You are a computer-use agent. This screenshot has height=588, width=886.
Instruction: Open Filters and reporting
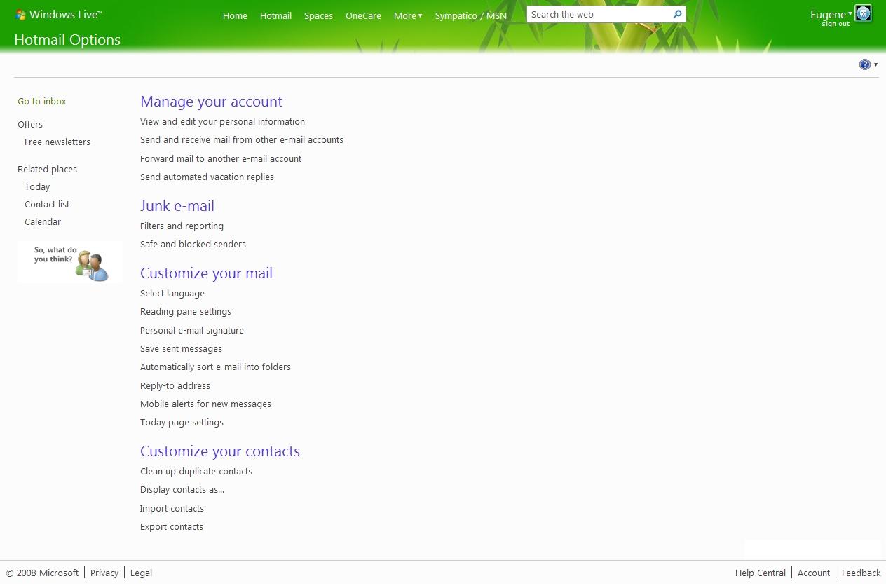182,226
